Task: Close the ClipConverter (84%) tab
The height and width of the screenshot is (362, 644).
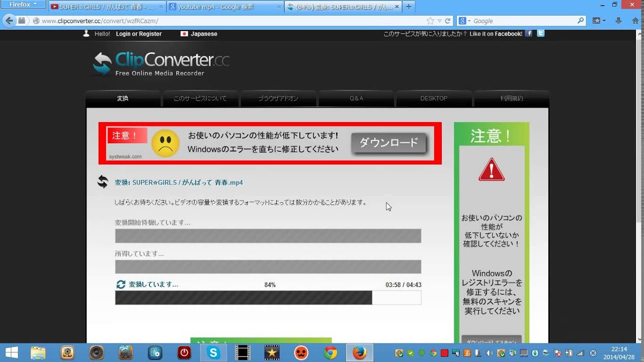Action: click(396, 7)
